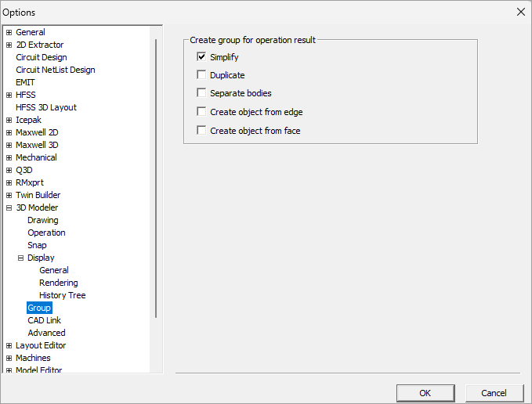
Task: Select Circuit Design in the tree
Action: pyautogui.click(x=42, y=57)
